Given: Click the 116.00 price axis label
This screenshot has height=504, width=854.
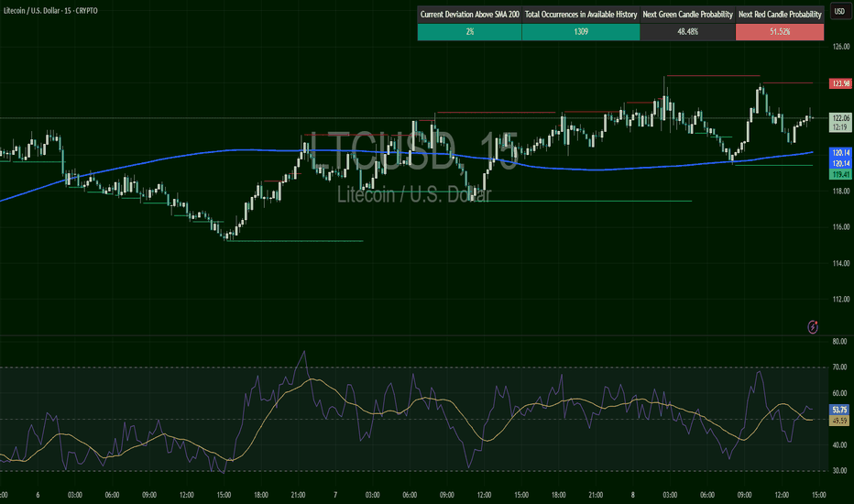Looking at the screenshot, I should tap(841, 227).
